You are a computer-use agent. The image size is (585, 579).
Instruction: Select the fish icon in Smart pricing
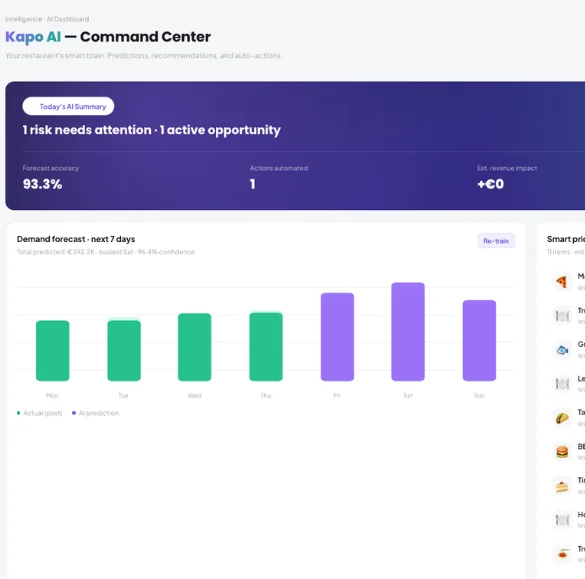click(562, 350)
